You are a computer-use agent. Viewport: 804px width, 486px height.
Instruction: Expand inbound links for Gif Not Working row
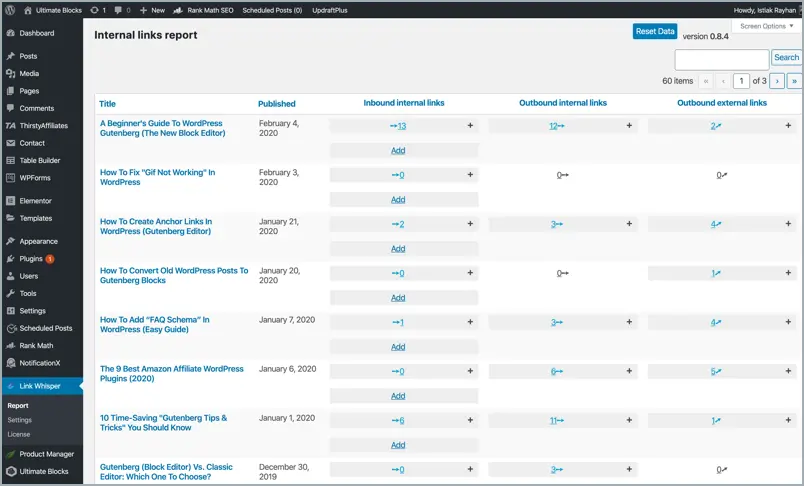pyautogui.click(x=470, y=175)
